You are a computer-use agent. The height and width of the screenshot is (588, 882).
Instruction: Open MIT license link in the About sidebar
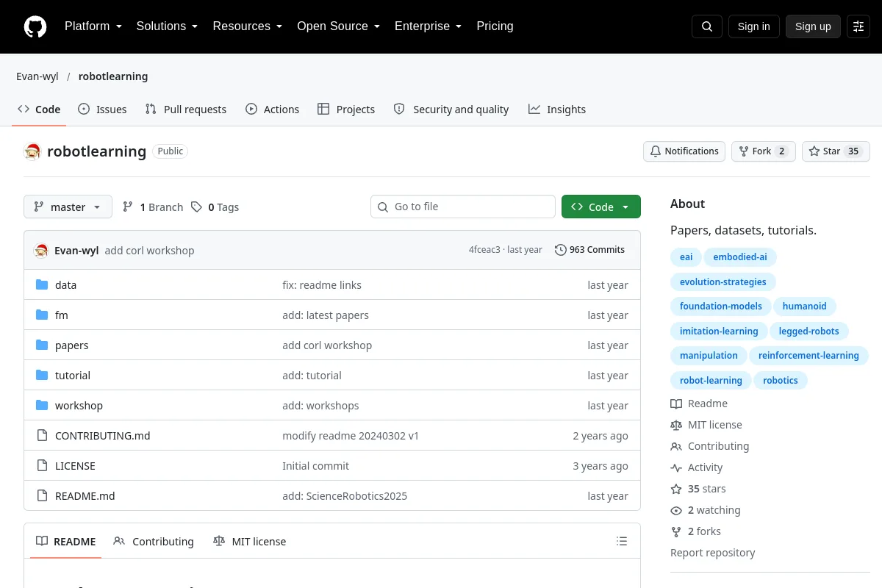[x=706, y=425]
